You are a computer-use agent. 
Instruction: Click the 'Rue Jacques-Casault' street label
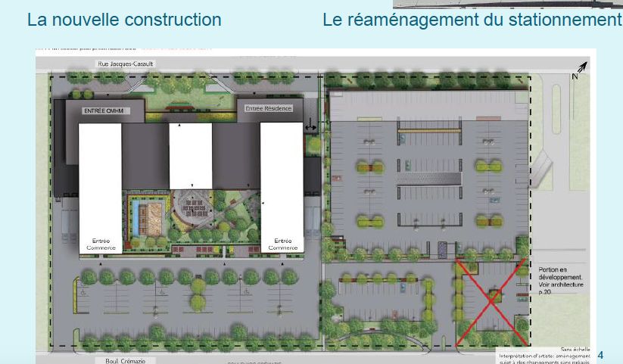click(x=126, y=65)
